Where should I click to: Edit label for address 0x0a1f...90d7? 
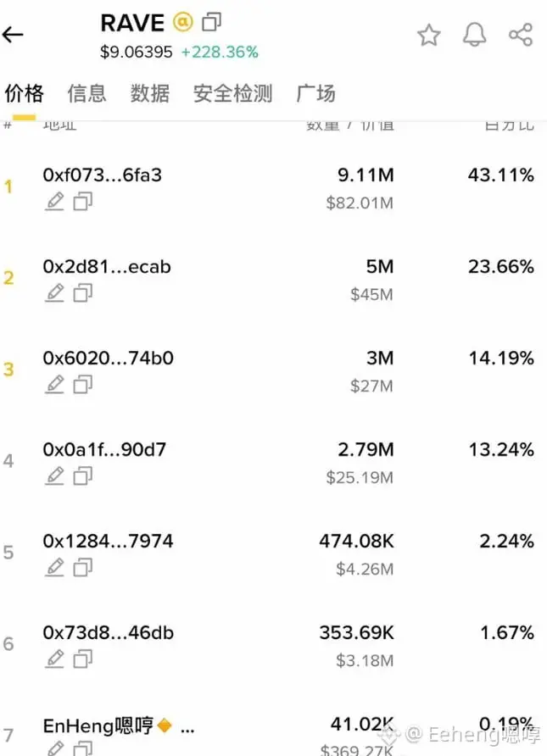pyautogui.click(x=54, y=475)
